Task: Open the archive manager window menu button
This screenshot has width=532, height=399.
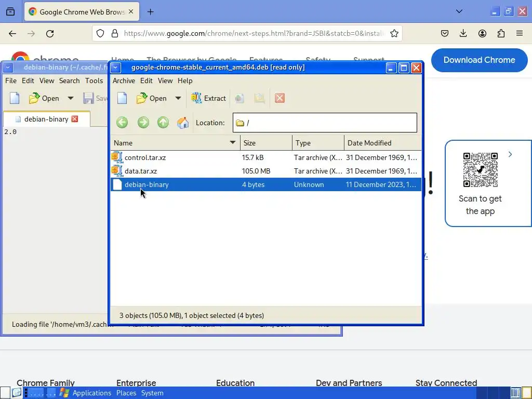Action: tap(116, 68)
